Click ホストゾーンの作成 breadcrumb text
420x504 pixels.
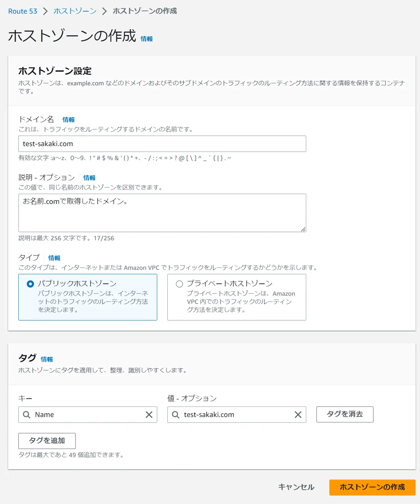(145, 11)
